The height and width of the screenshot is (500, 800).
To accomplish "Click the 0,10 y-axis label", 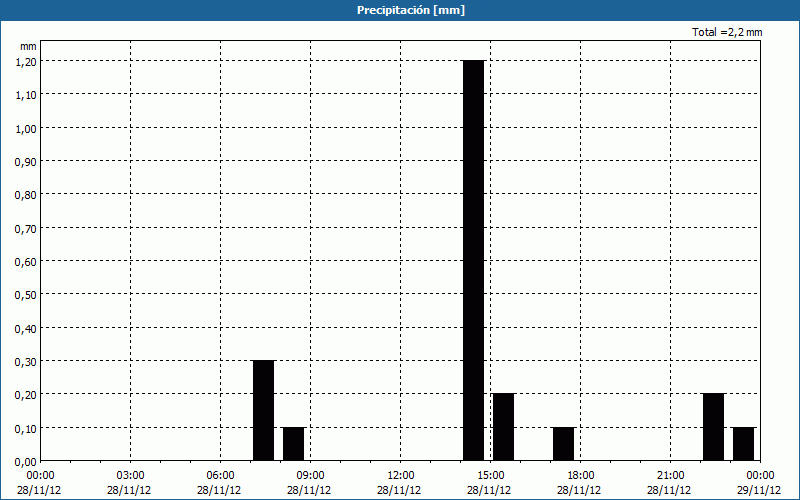I will (x=26, y=428).
